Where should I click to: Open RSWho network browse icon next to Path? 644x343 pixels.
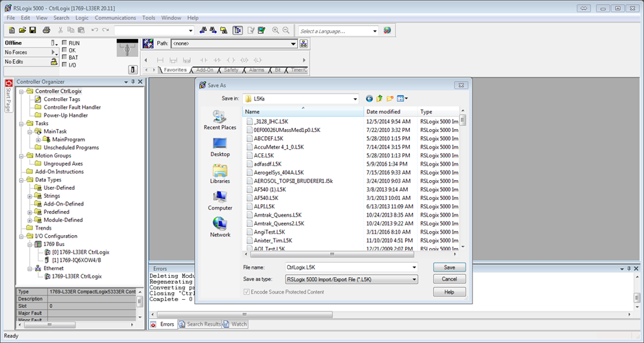pyautogui.click(x=303, y=43)
